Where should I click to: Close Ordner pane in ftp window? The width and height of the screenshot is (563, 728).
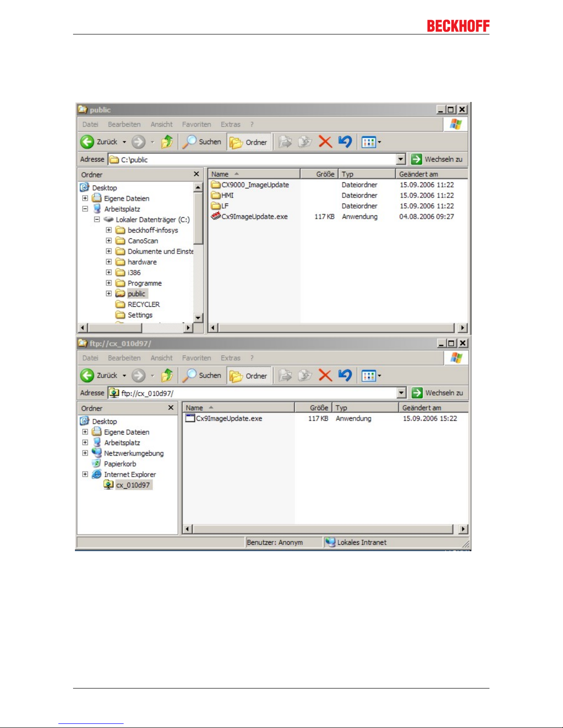point(171,408)
